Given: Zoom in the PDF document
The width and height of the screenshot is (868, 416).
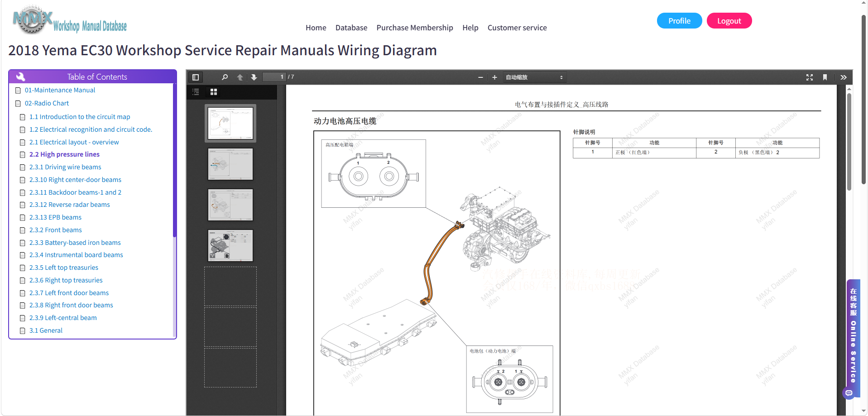Looking at the screenshot, I should click(x=494, y=77).
